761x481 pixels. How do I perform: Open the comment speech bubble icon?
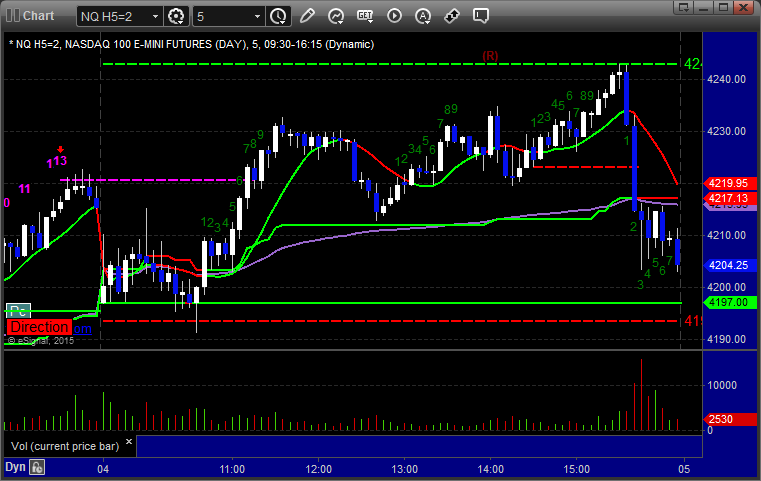(x=481, y=16)
